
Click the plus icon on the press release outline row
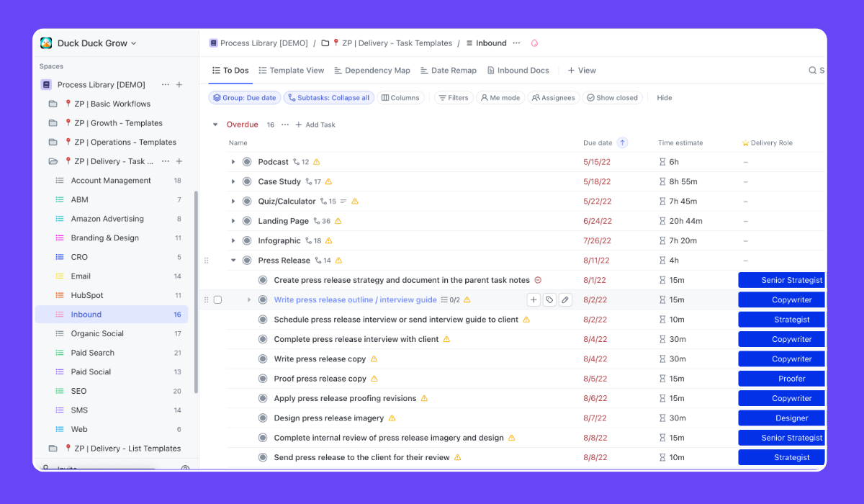click(533, 300)
